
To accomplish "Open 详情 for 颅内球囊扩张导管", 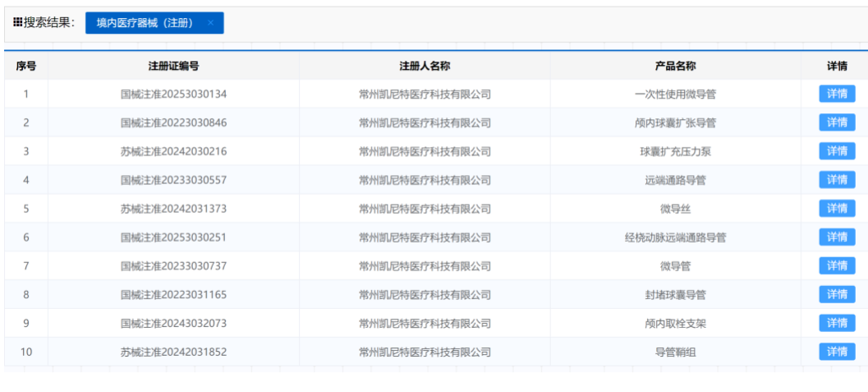I will (x=837, y=122).
